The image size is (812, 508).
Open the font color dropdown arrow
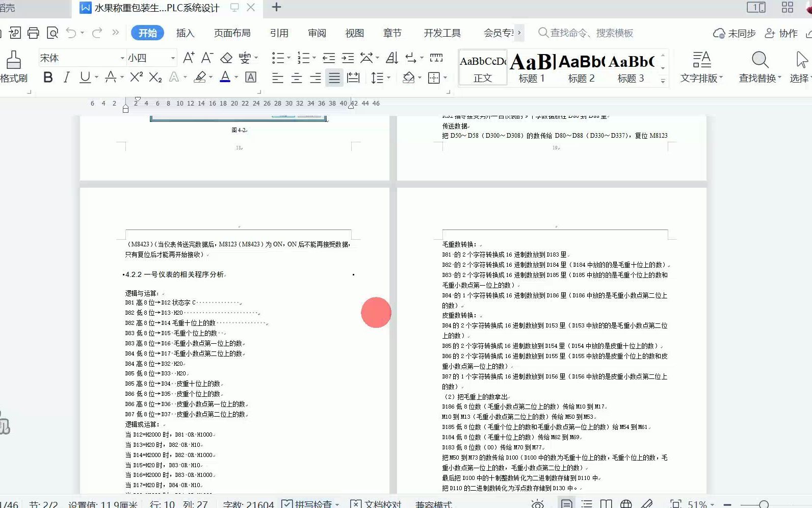[x=236, y=78]
